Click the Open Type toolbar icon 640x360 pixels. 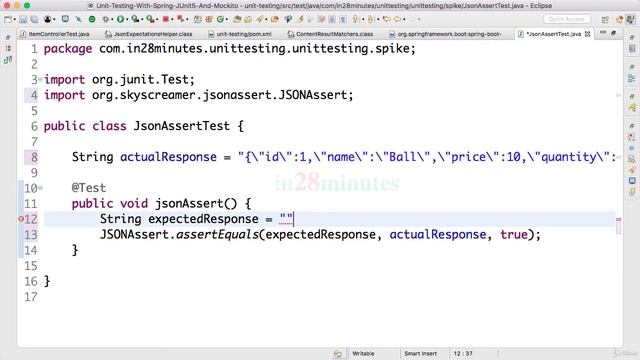237,19
